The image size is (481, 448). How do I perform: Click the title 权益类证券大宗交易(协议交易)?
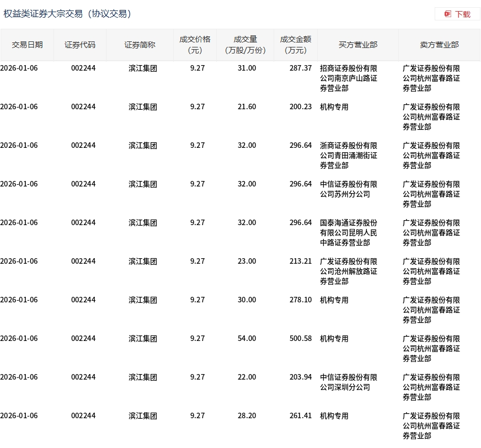click(x=67, y=14)
